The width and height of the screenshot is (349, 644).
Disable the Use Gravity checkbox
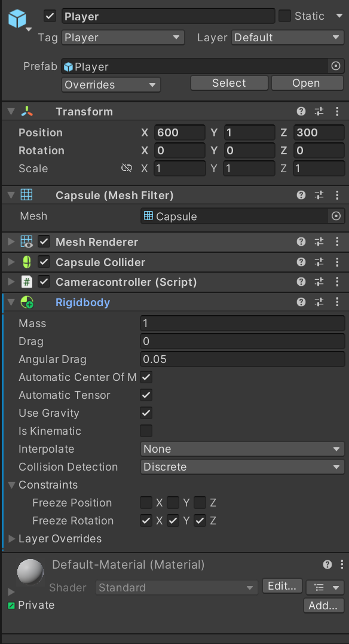tap(146, 413)
